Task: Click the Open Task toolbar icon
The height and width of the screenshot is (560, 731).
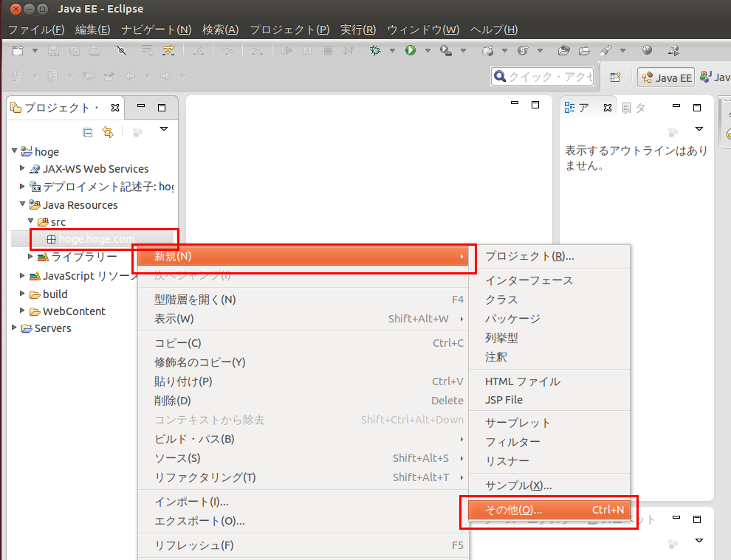Action: [584, 50]
